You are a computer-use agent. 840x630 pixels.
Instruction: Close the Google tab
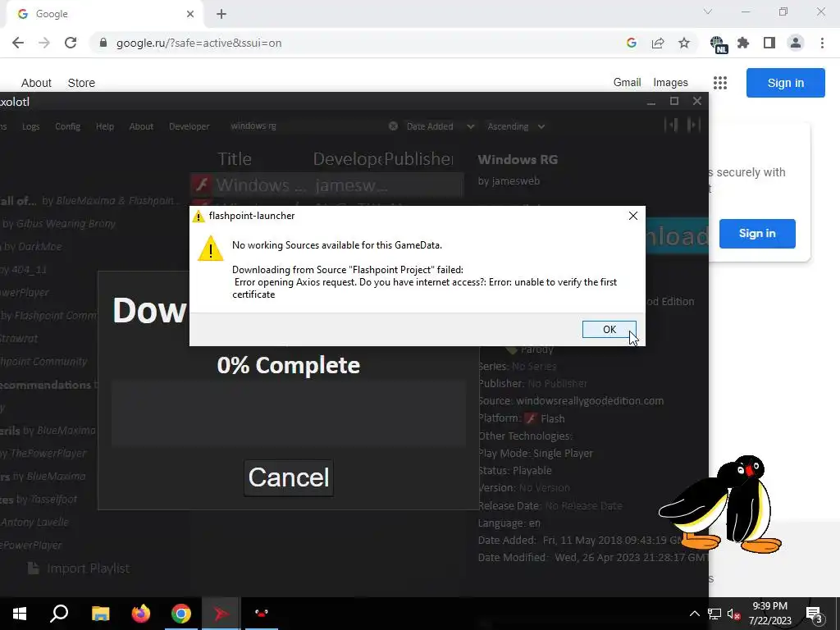pos(190,14)
